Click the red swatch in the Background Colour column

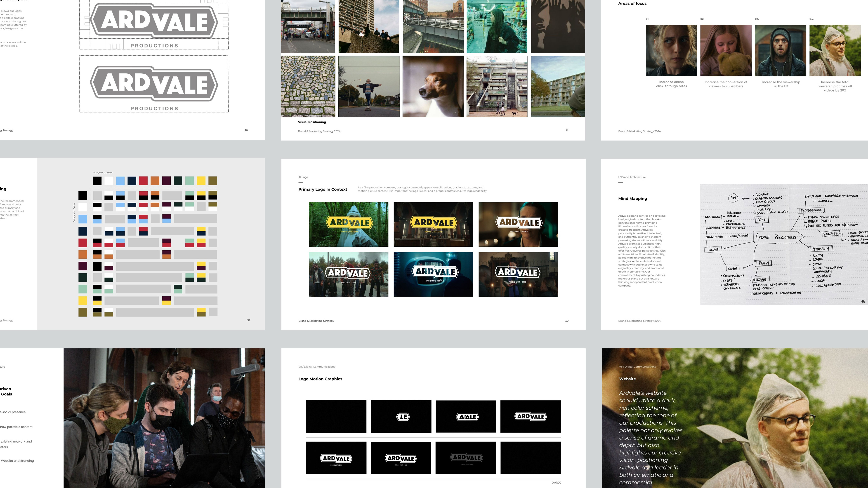(83, 243)
